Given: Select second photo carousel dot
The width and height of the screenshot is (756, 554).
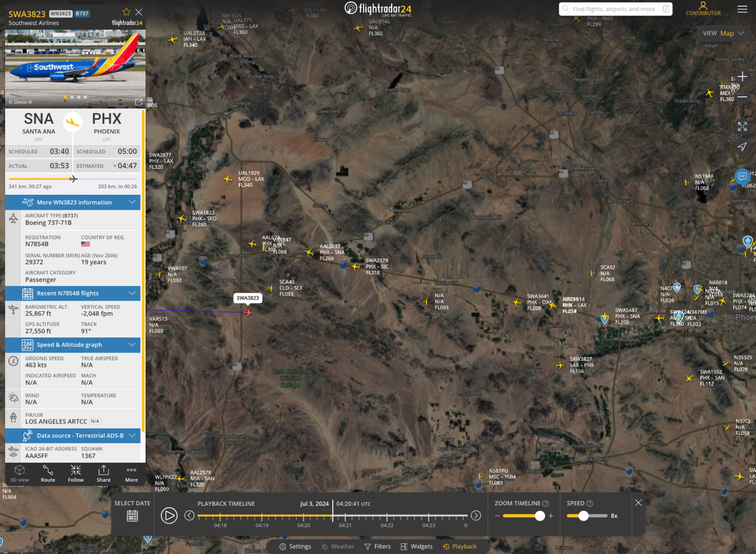Looking at the screenshot, I should [x=72, y=97].
